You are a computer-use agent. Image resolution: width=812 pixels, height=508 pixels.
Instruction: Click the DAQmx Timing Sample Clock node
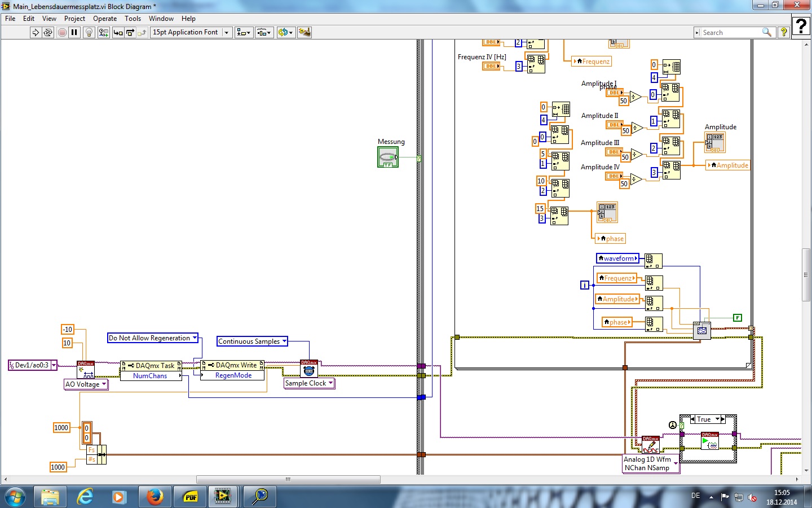coord(308,369)
